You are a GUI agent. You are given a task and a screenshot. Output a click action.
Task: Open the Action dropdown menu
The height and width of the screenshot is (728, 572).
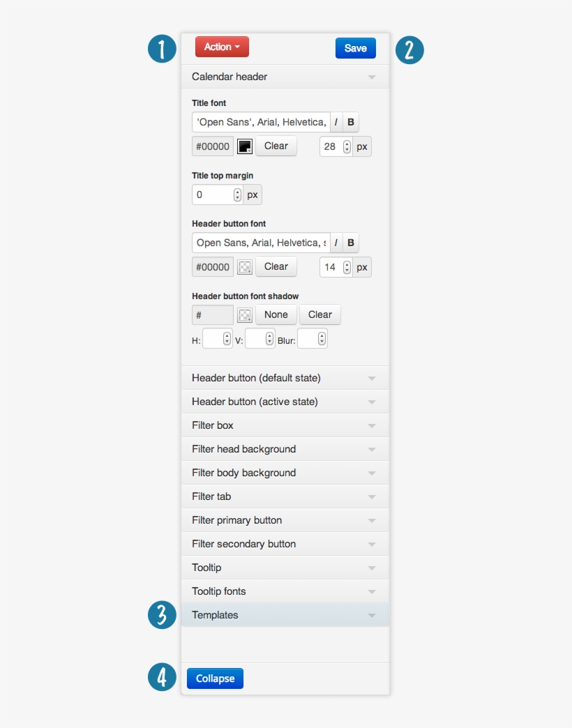[x=222, y=47]
